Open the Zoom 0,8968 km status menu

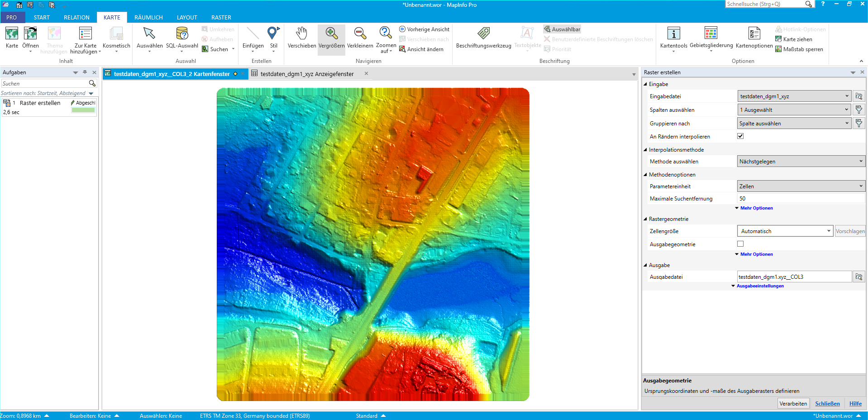[x=25, y=415]
